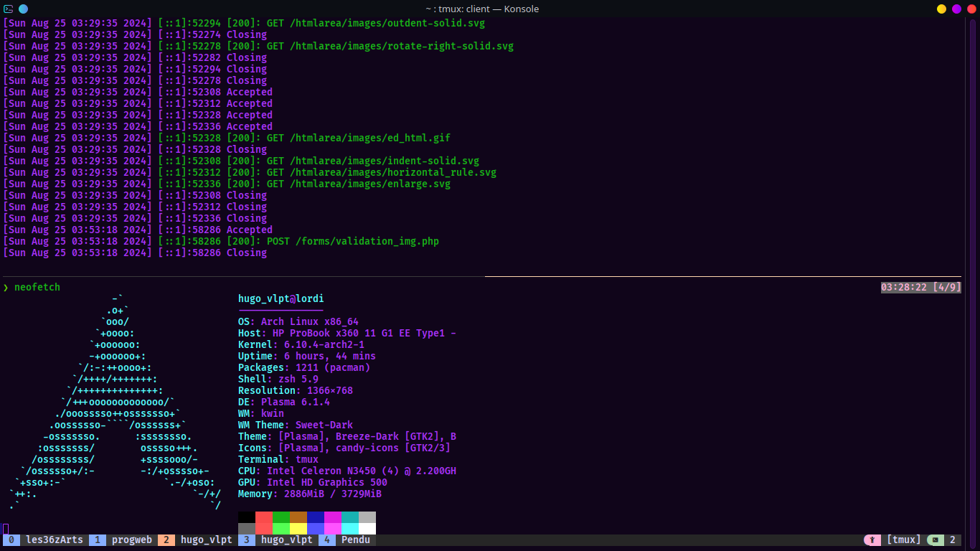
Task: Click the WM Theme: Sweet-Dark line
Action: (x=296, y=425)
